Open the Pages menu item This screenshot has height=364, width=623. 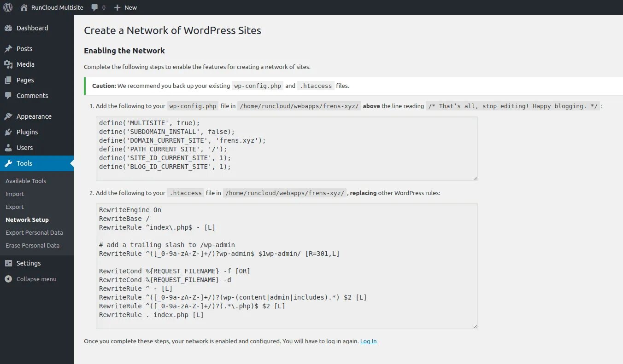tap(25, 80)
